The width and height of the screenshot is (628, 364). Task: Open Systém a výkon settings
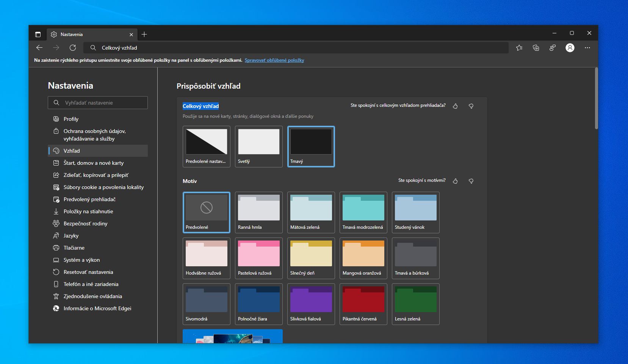pyautogui.click(x=98, y=260)
